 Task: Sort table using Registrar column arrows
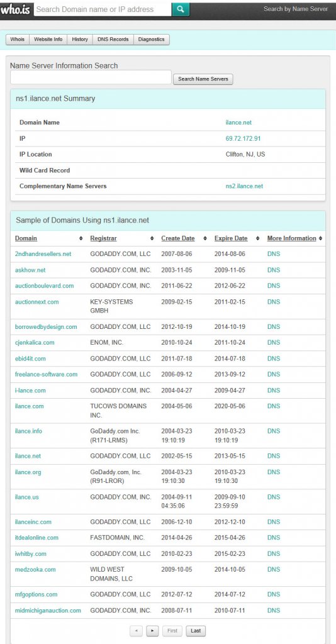(x=152, y=238)
